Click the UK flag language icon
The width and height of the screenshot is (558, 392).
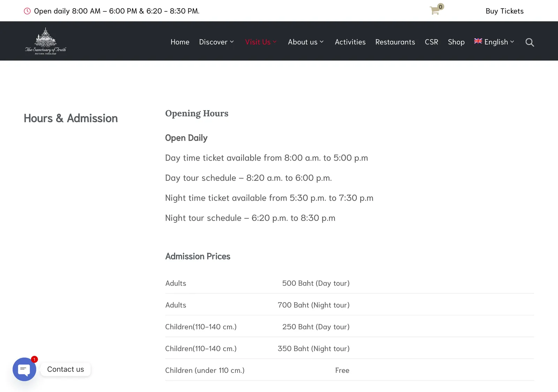[478, 41]
